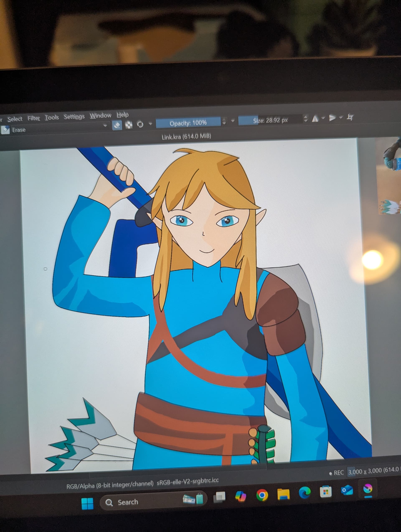Toggle eraser mode button

[x=117, y=125]
